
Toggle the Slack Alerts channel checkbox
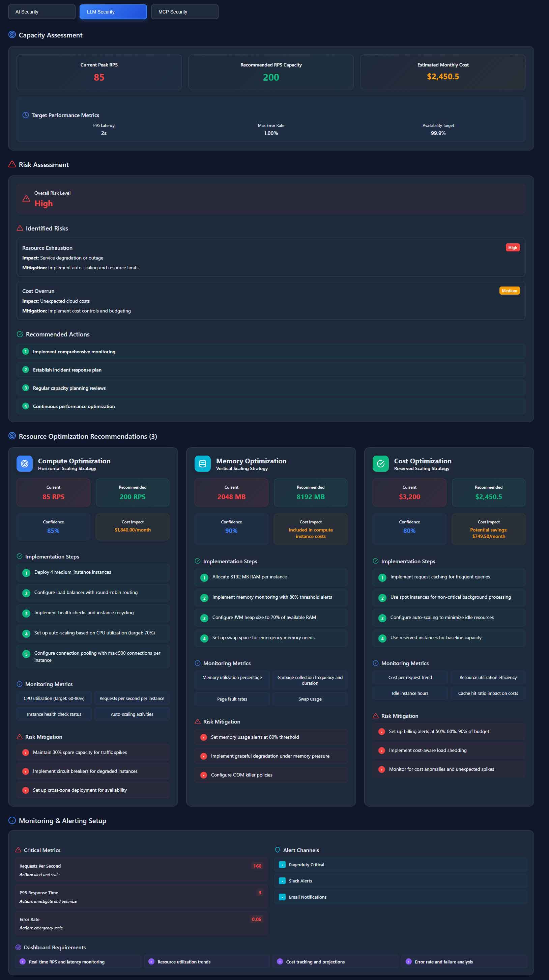coord(282,881)
